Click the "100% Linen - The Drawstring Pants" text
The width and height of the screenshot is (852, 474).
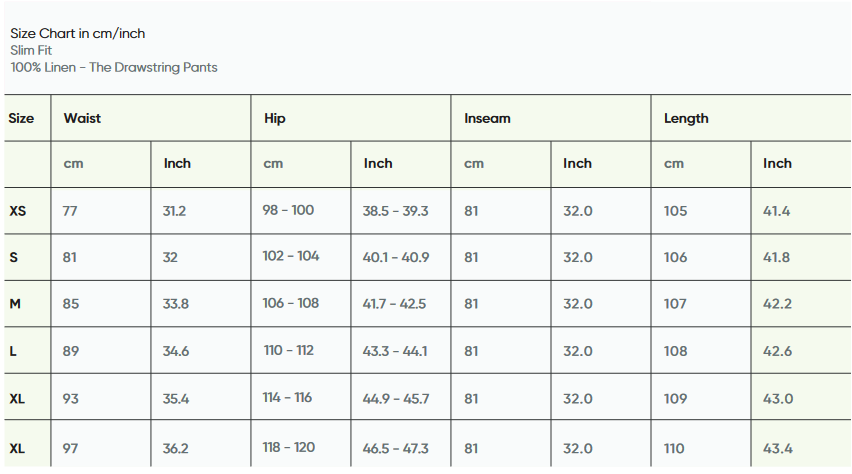point(114,67)
